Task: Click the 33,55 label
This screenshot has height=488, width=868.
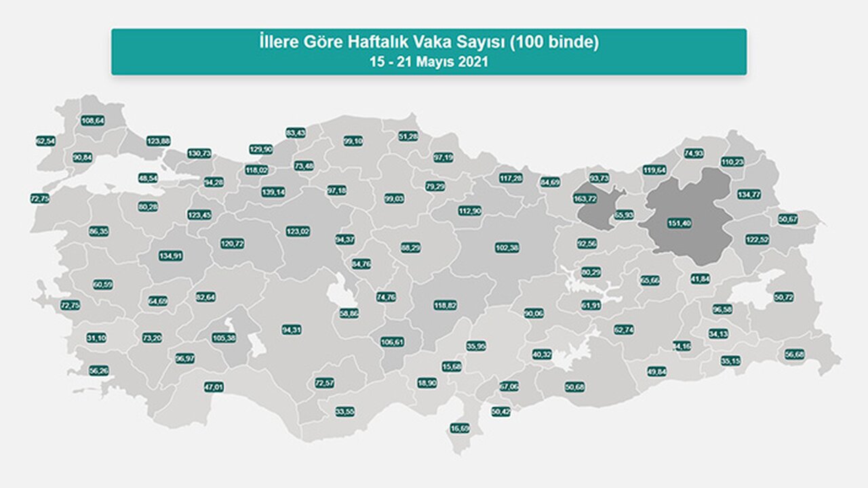Action: (x=345, y=411)
